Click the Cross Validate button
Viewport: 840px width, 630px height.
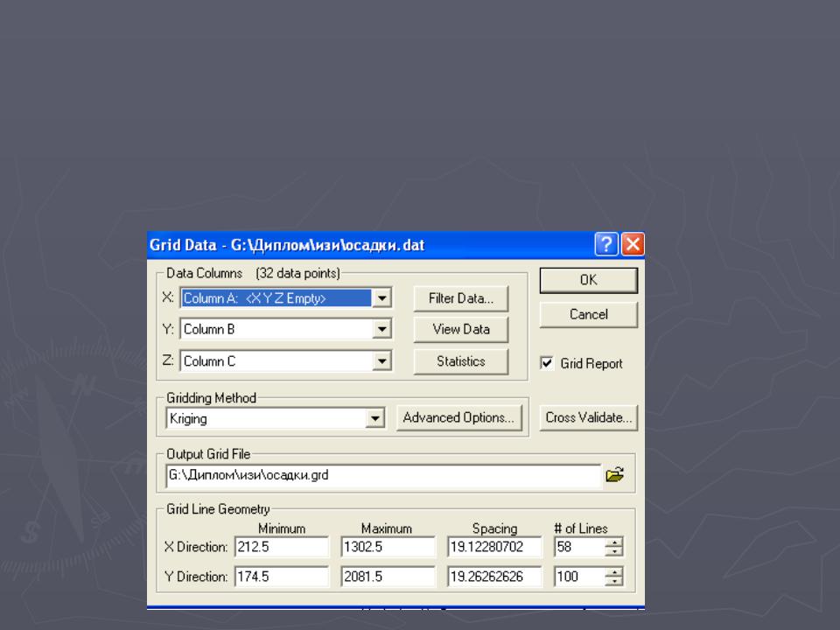(x=588, y=418)
